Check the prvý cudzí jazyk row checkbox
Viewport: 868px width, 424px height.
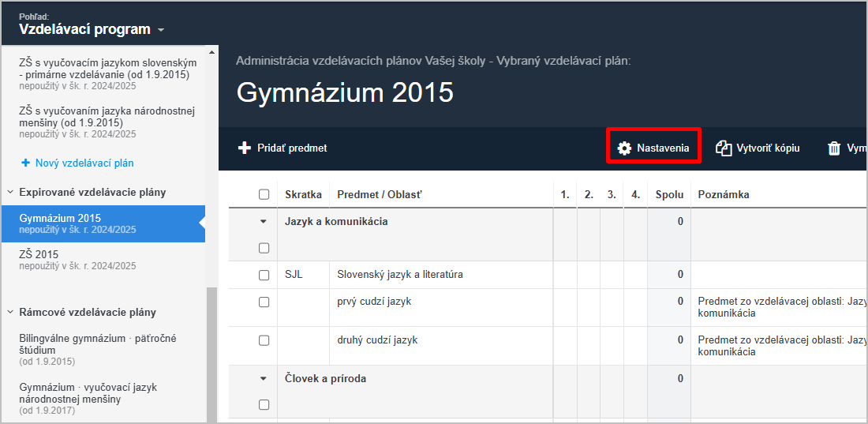(264, 302)
